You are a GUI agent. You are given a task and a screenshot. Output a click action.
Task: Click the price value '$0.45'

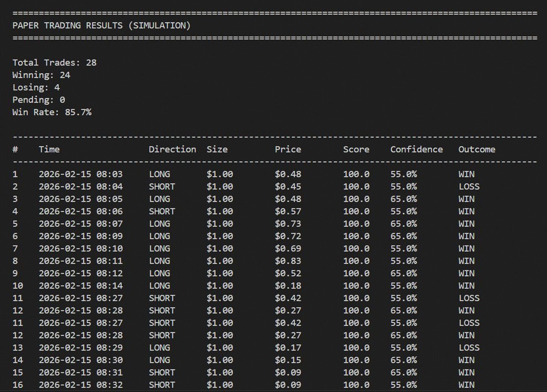pos(288,187)
